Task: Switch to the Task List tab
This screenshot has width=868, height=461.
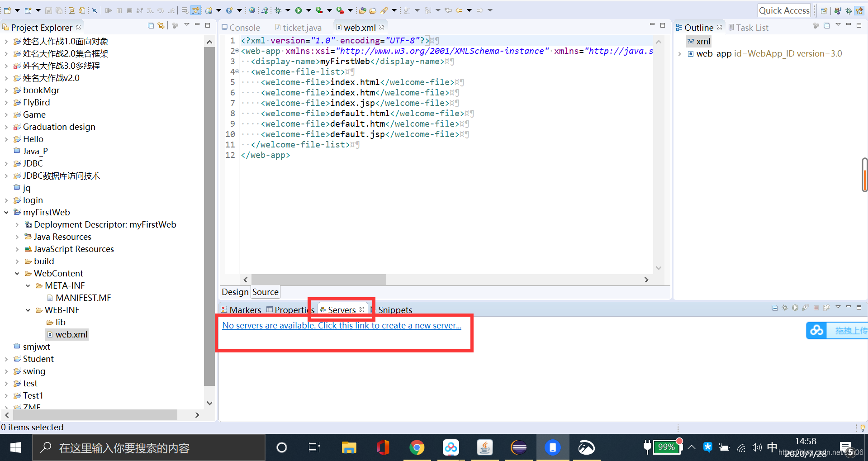Action: [748, 28]
